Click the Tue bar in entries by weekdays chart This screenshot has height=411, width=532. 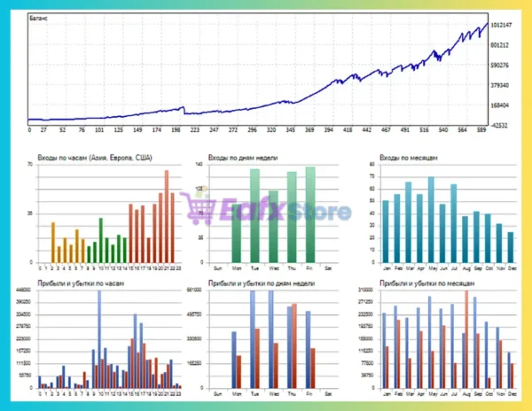point(254,216)
